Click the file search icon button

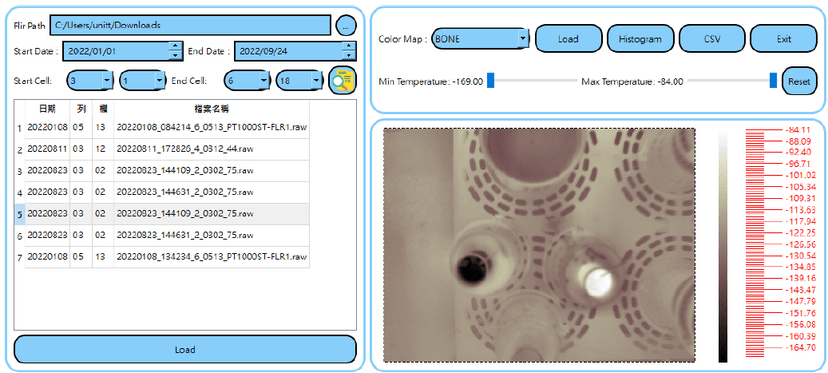click(x=343, y=81)
